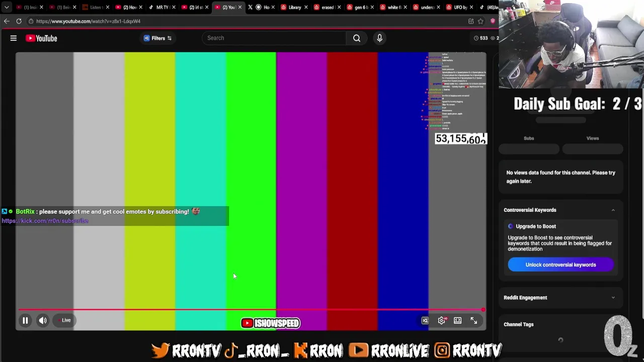644x362 pixels.
Task: Open kick.com/rr0n/subscribe link
Action: pyautogui.click(x=45, y=221)
